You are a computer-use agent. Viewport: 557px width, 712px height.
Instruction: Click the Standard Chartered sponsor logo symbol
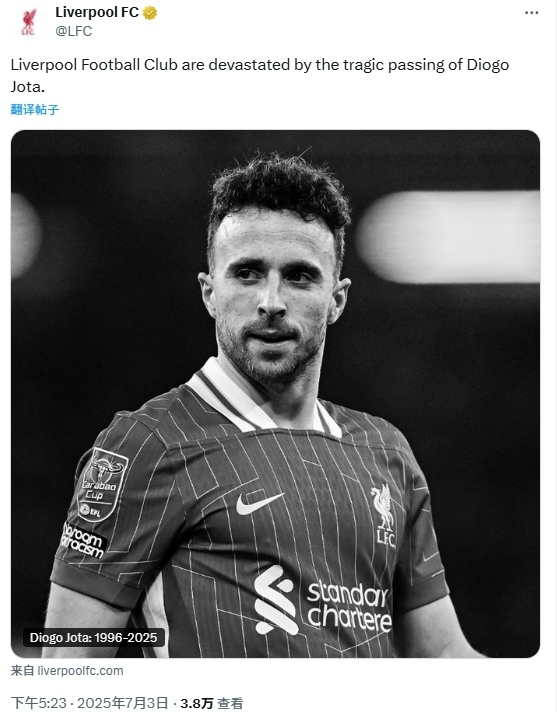[x=275, y=600]
